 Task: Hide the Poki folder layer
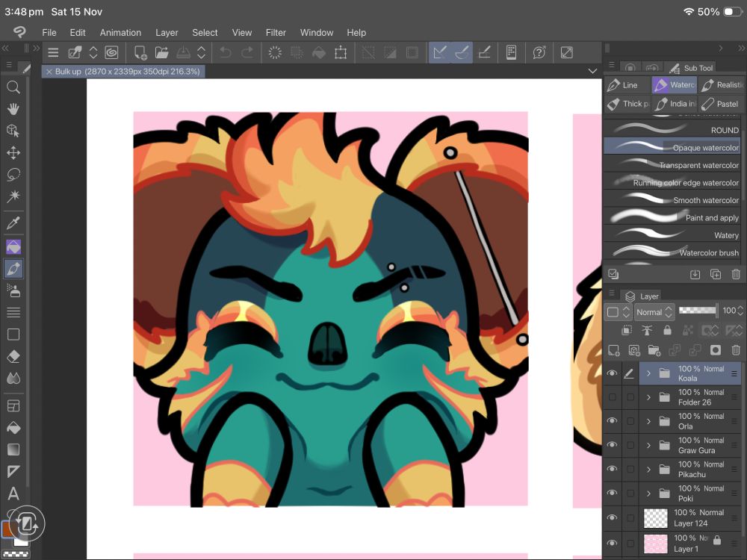point(613,494)
